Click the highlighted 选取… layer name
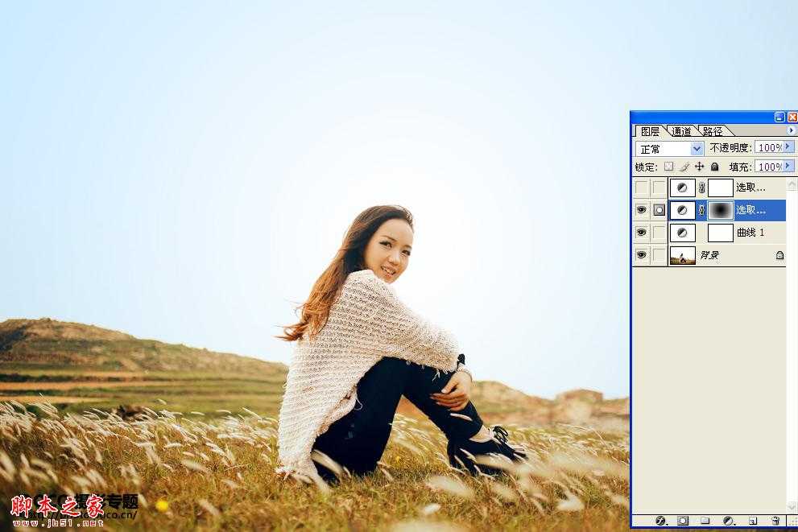Screen dimensions: 798x532 pos(750,209)
